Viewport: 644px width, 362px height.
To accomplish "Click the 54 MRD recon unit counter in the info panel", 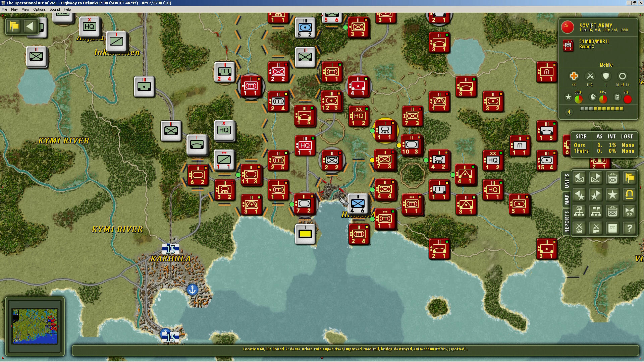I will tap(568, 45).
